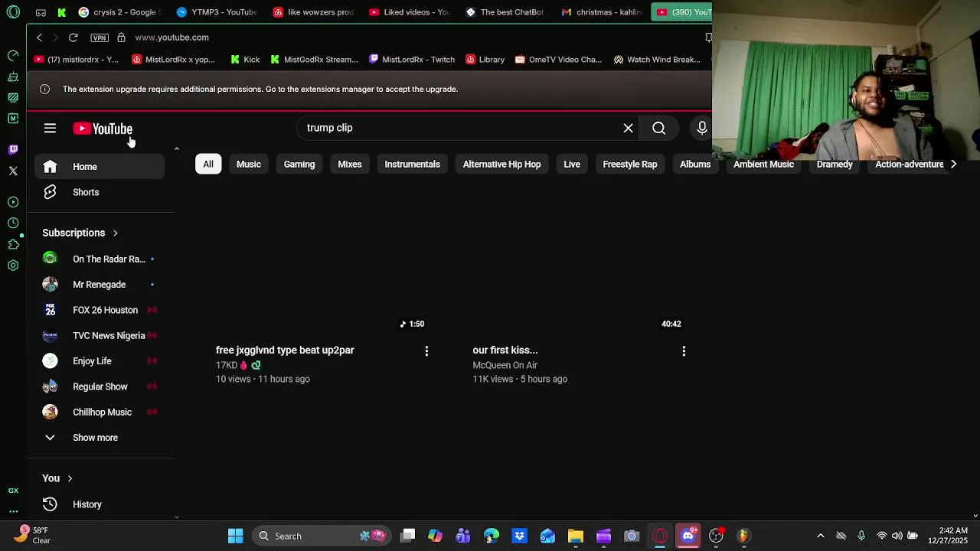980x551 pixels.
Task: Select the Albums filter chip
Action: [x=695, y=164]
